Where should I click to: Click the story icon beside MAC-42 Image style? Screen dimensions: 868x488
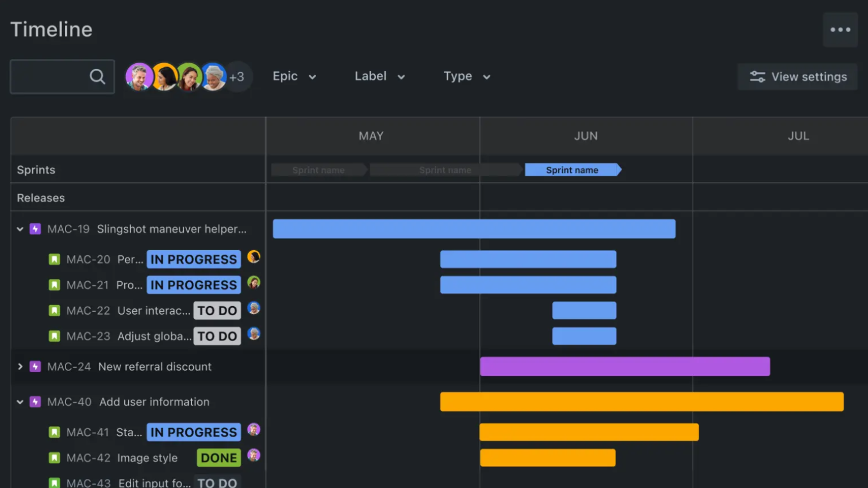(54, 457)
